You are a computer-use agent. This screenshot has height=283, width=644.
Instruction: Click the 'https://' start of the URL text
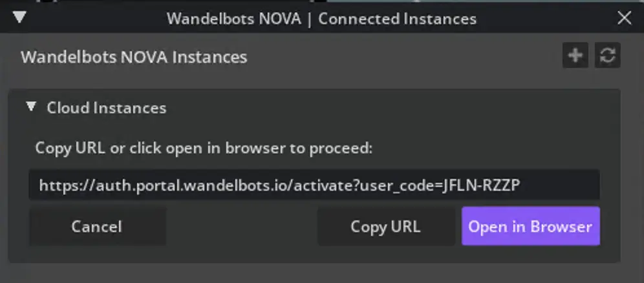tap(59, 186)
